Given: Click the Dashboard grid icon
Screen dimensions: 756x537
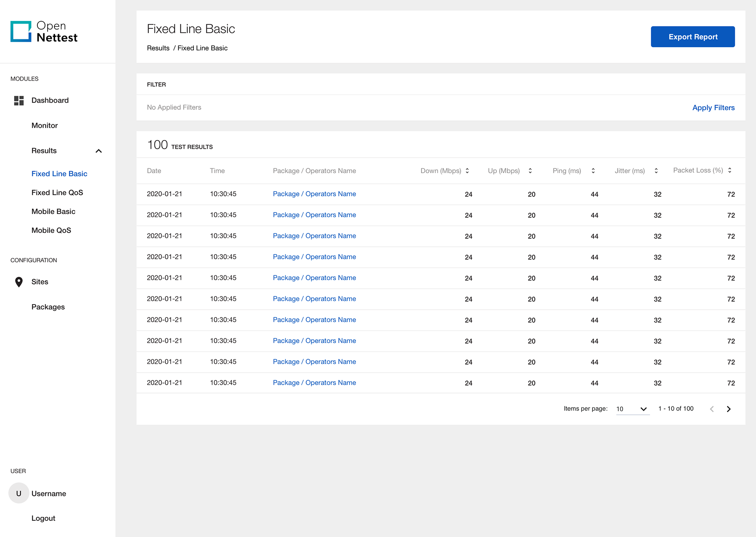Looking at the screenshot, I should click(19, 100).
